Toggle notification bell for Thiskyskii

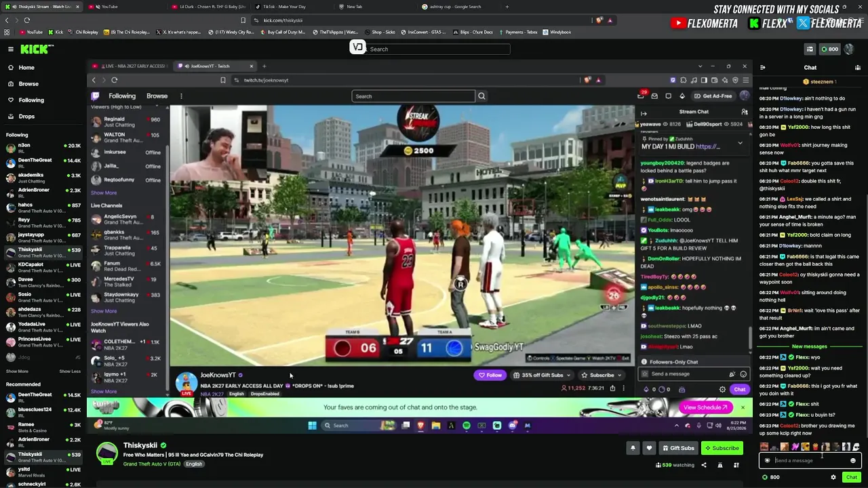[x=633, y=448]
